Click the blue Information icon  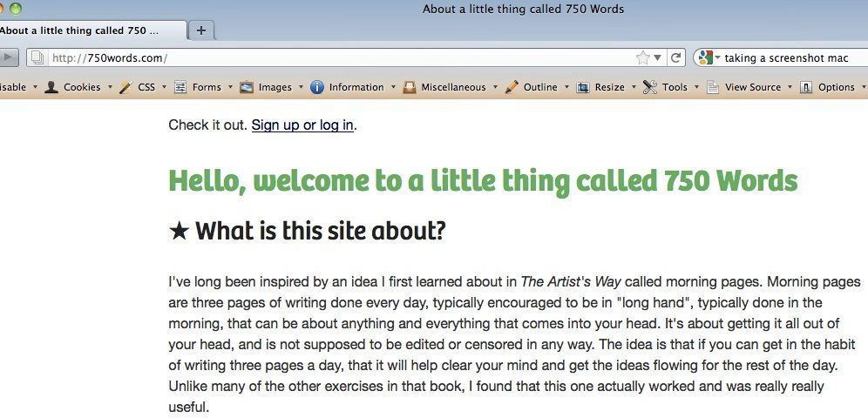coord(316,87)
